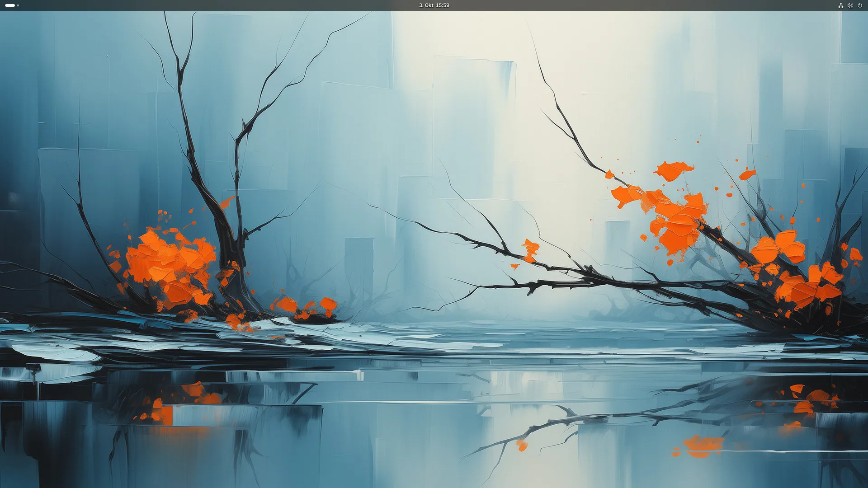Click the "3. Okt" date label

click(426, 5)
